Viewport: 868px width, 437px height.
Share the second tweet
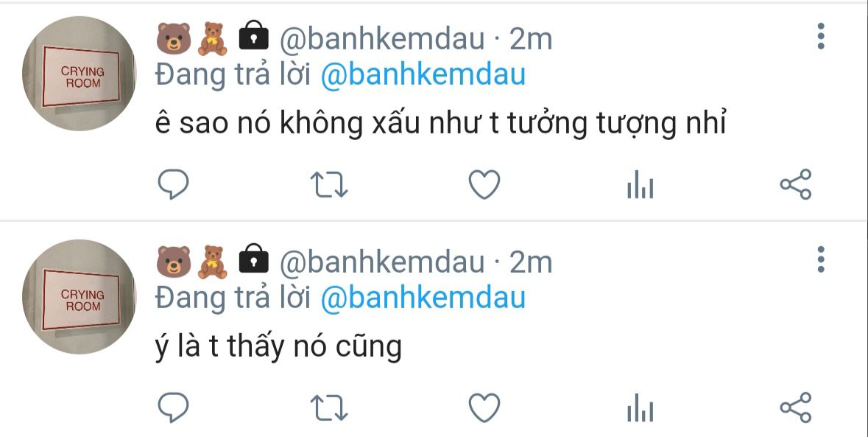795,408
